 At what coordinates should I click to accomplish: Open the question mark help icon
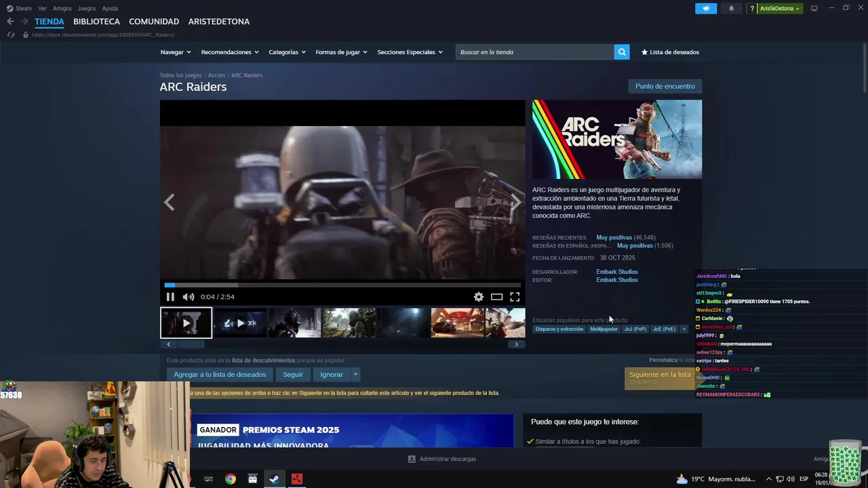[752, 9]
